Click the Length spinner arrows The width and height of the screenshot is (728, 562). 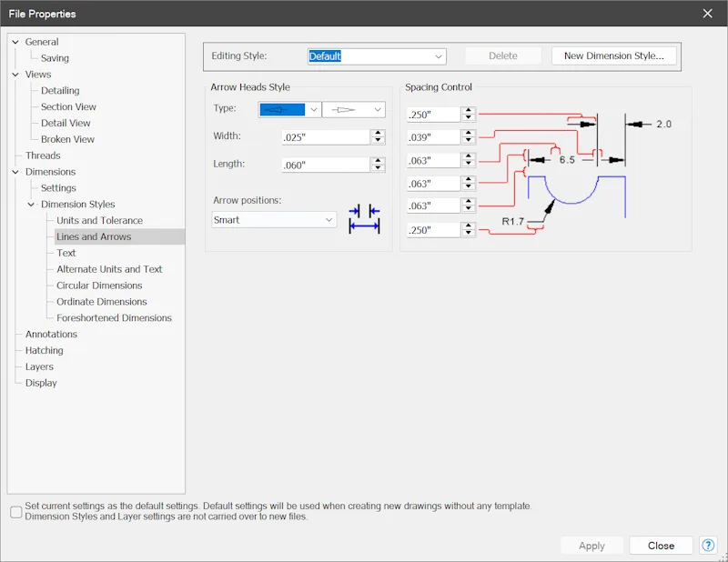click(x=378, y=166)
